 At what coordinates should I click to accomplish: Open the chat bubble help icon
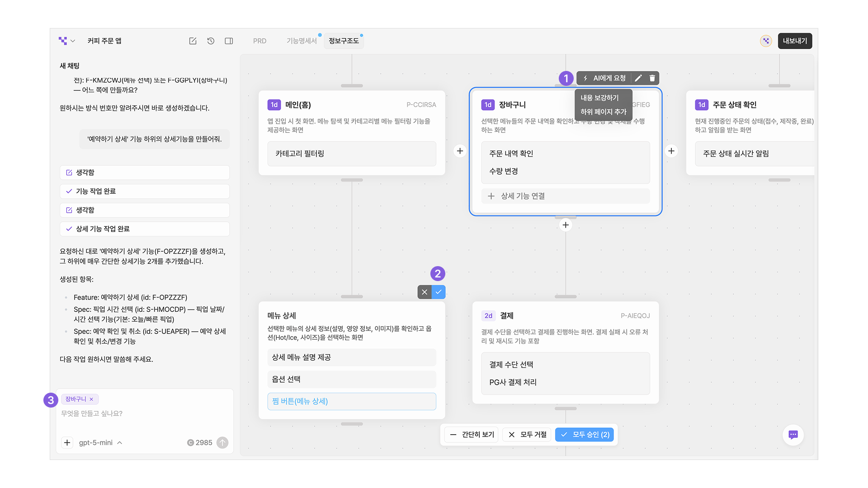pos(793,435)
